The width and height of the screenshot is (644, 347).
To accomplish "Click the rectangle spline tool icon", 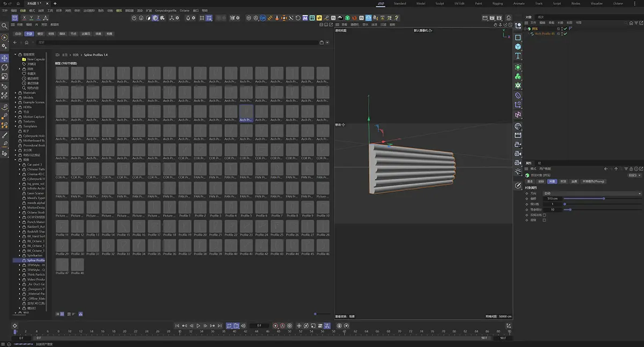I will [518, 38].
